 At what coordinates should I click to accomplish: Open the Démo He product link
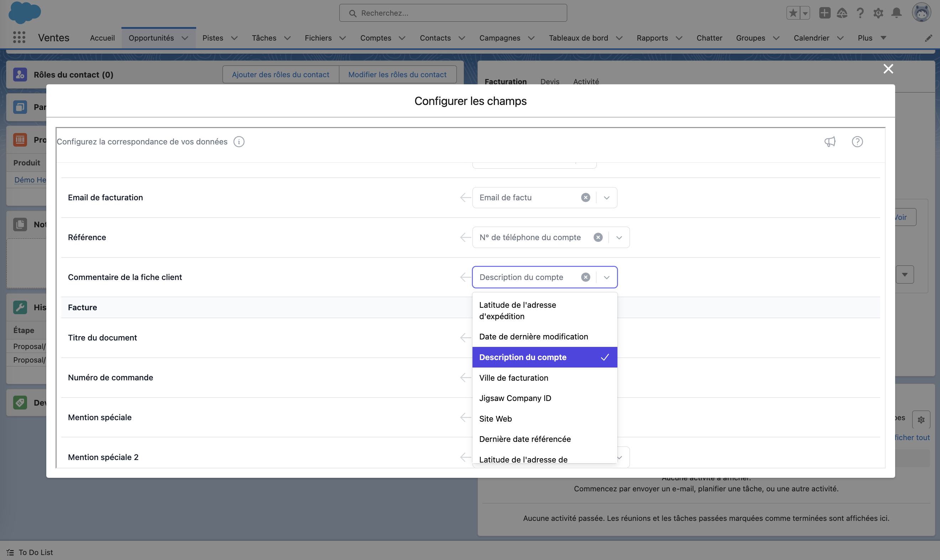(x=30, y=180)
